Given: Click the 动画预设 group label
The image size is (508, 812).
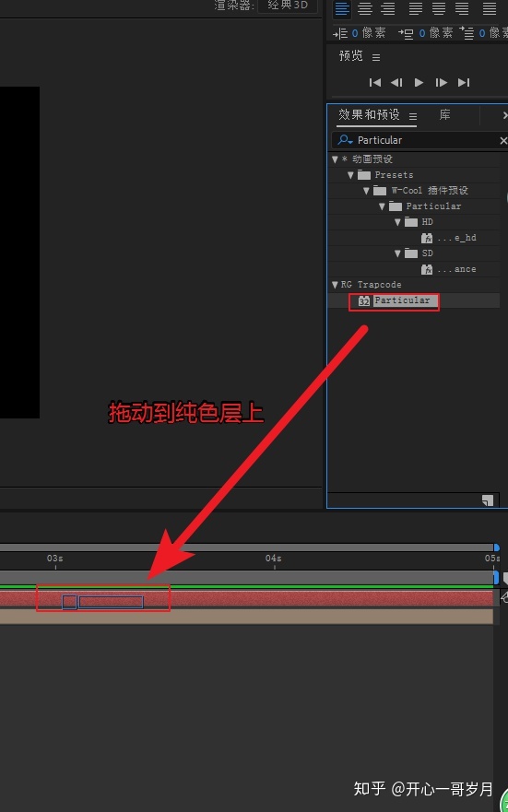Looking at the screenshot, I should tap(372, 159).
